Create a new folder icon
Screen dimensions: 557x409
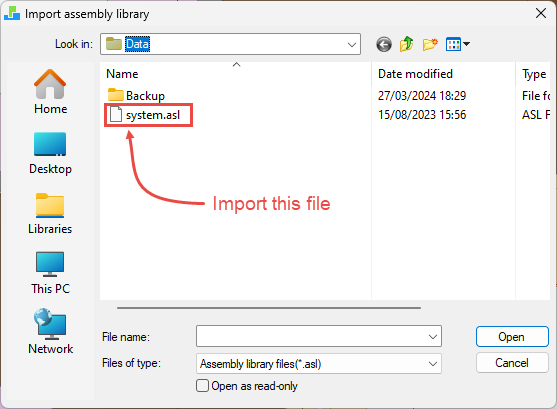point(430,44)
